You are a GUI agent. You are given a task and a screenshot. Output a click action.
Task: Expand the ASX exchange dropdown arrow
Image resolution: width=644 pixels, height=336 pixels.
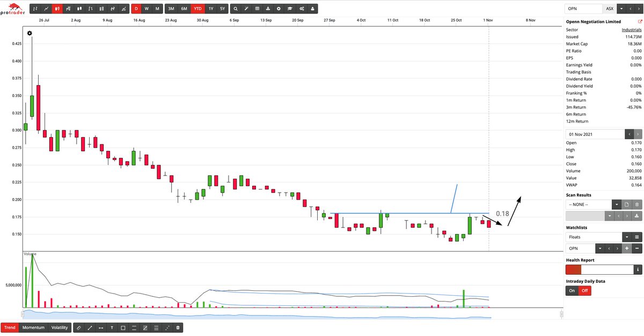click(621, 9)
